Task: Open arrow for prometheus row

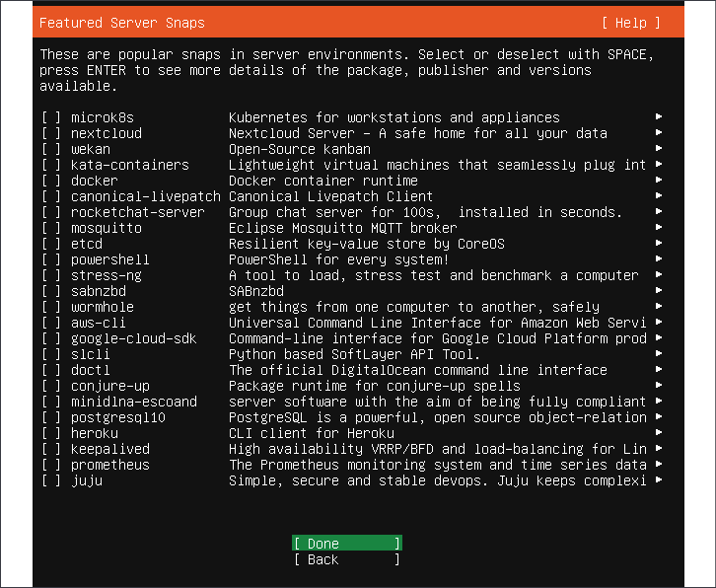Action: (x=659, y=464)
